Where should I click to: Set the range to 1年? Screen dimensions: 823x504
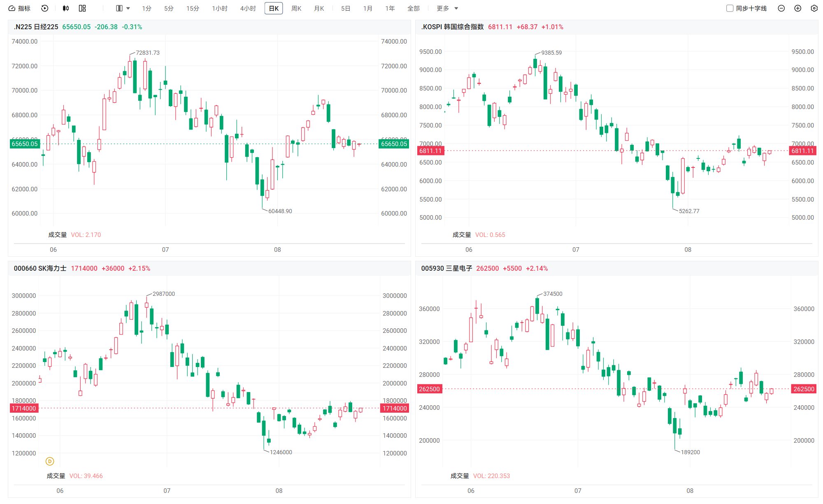390,8
